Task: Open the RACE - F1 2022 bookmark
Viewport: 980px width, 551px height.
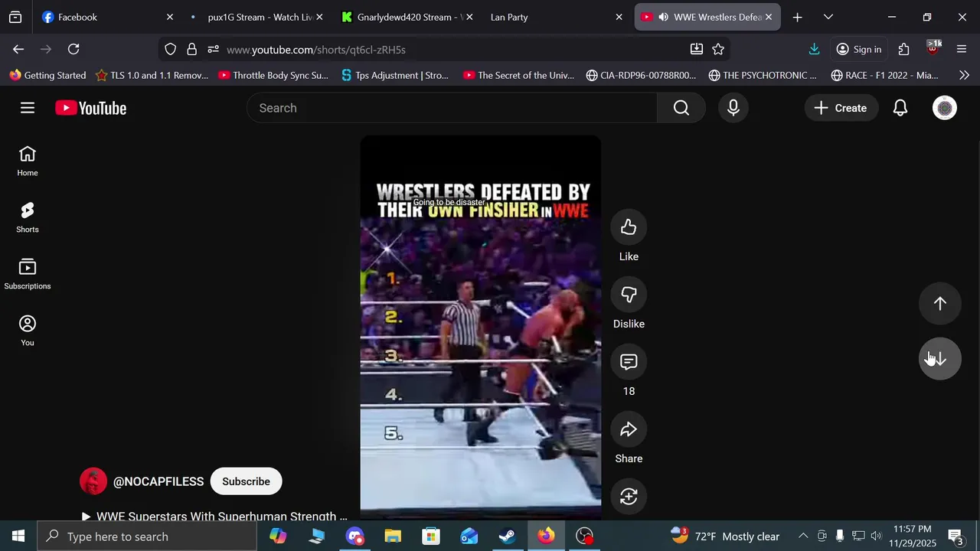Action: point(884,75)
